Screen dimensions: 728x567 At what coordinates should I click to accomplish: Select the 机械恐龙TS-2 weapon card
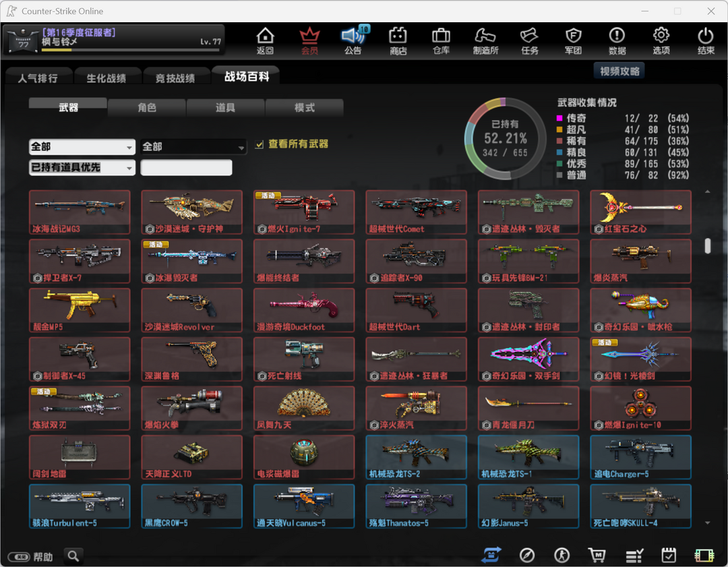pyautogui.click(x=416, y=457)
